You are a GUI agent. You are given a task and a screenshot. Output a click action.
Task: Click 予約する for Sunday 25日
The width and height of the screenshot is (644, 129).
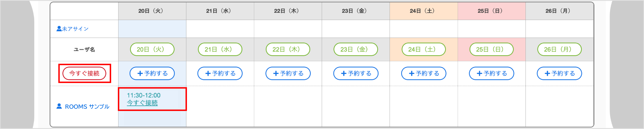click(x=491, y=73)
